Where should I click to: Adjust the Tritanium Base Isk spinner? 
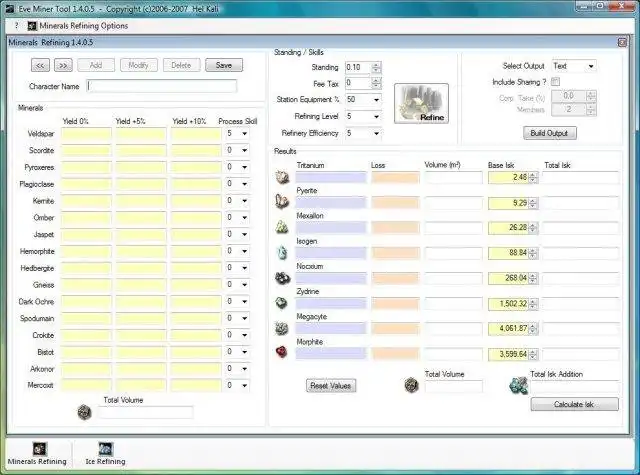(533, 177)
